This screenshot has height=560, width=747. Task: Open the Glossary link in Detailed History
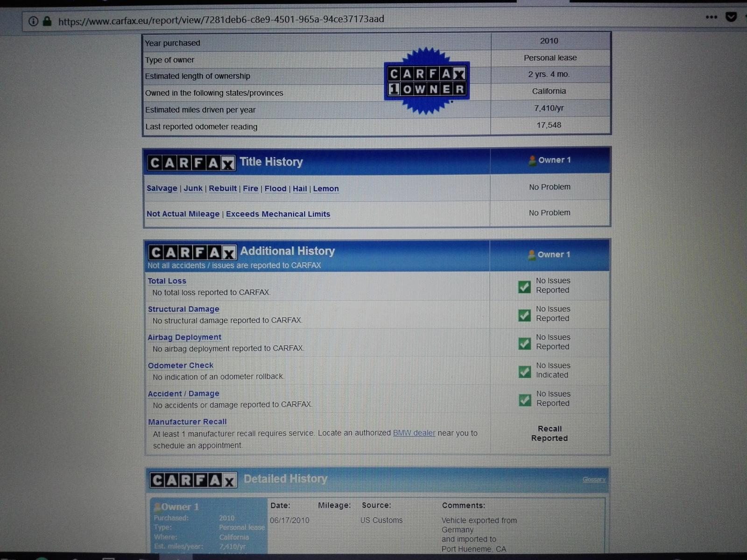point(593,479)
